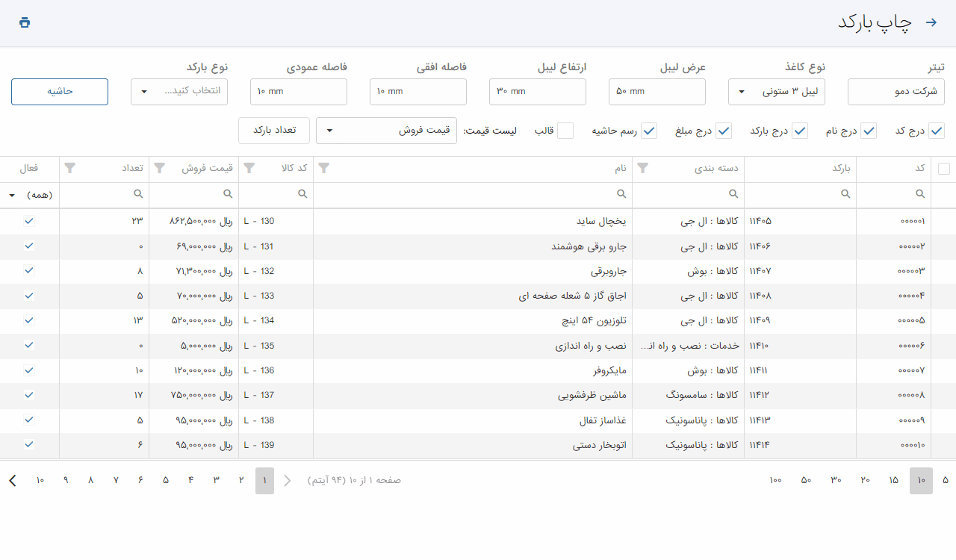Open the لیست قیمت dropdown

[x=386, y=131]
